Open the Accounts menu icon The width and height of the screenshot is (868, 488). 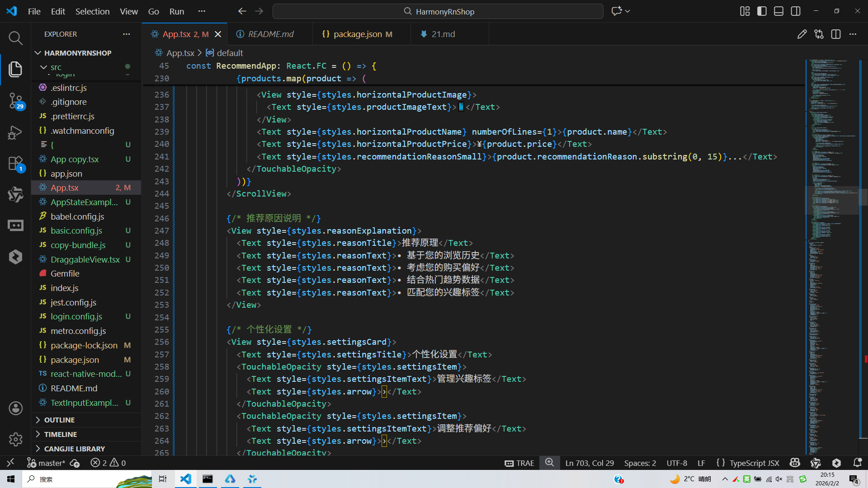15,408
